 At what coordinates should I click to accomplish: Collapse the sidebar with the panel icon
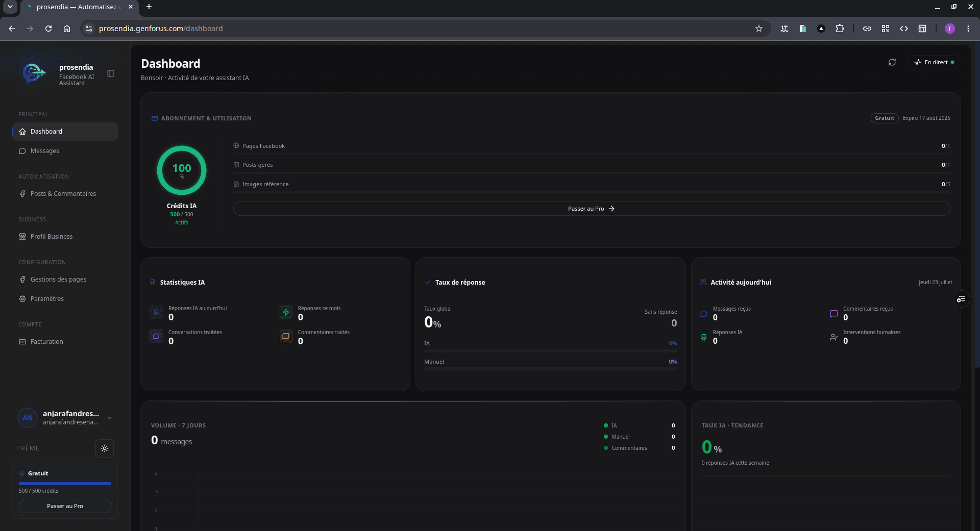111,73
